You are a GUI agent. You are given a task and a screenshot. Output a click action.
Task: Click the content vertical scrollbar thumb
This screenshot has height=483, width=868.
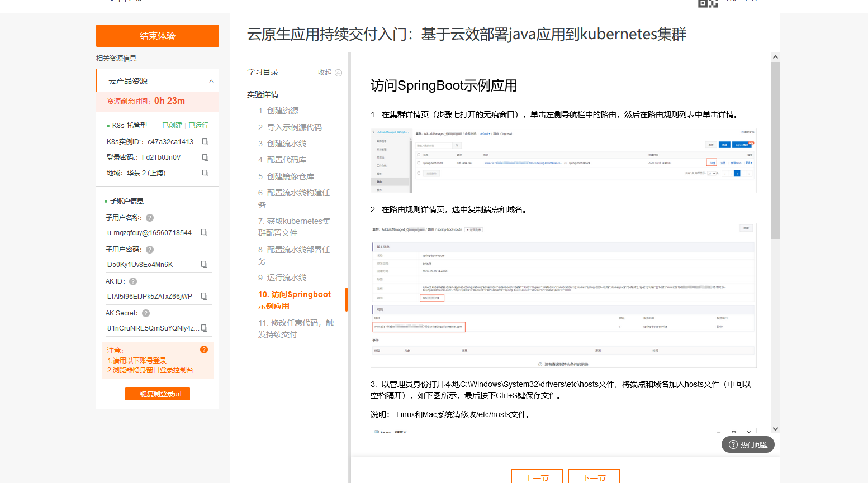click(775, 150)
